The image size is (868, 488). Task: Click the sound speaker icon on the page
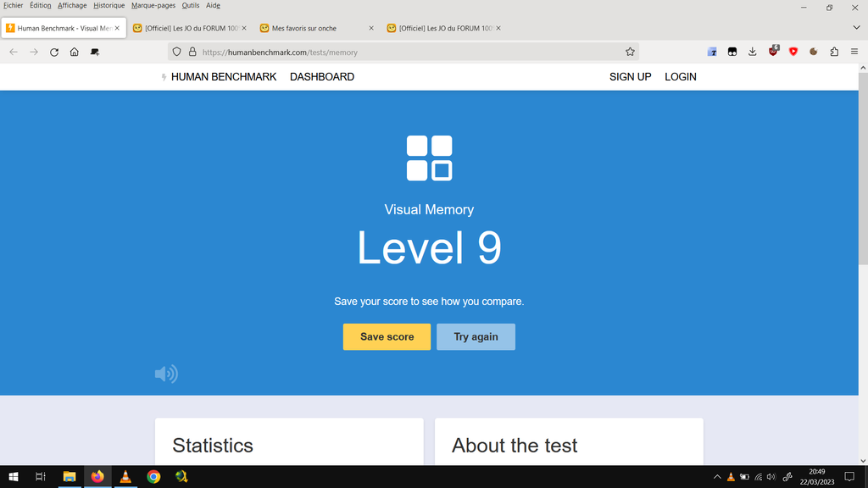(x=166, y=374)
